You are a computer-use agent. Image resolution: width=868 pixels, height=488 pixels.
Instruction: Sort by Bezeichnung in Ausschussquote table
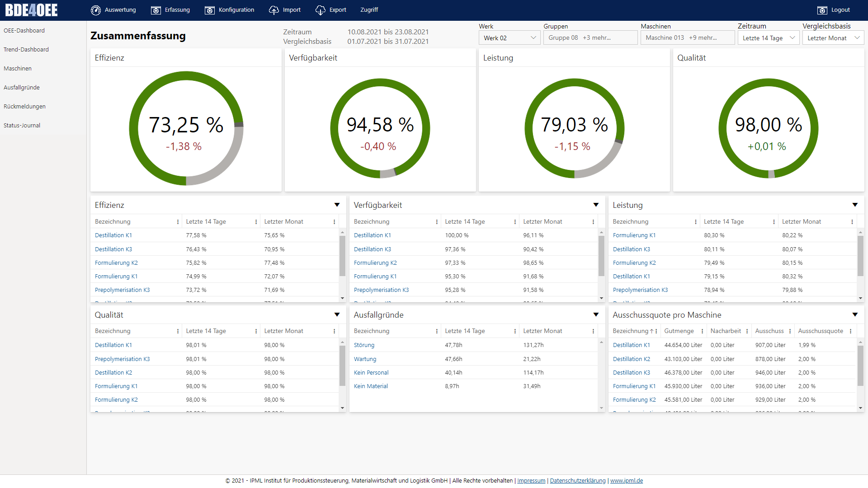[x=630, y=331]
